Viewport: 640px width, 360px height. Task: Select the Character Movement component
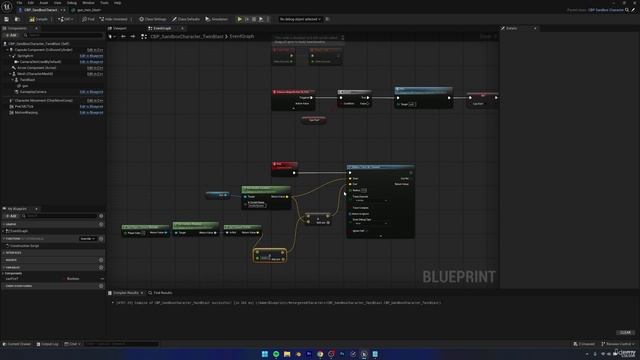pyautogui.click(x=43, y=100)
